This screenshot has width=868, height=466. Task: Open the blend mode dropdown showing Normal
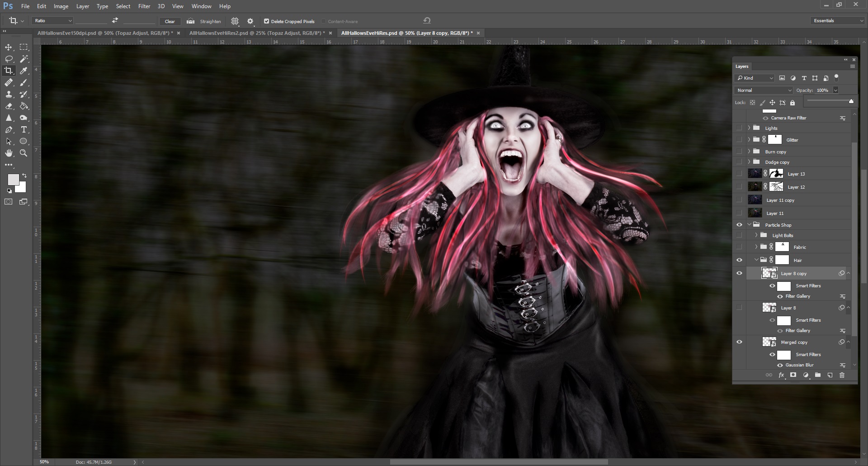point(763,90)
